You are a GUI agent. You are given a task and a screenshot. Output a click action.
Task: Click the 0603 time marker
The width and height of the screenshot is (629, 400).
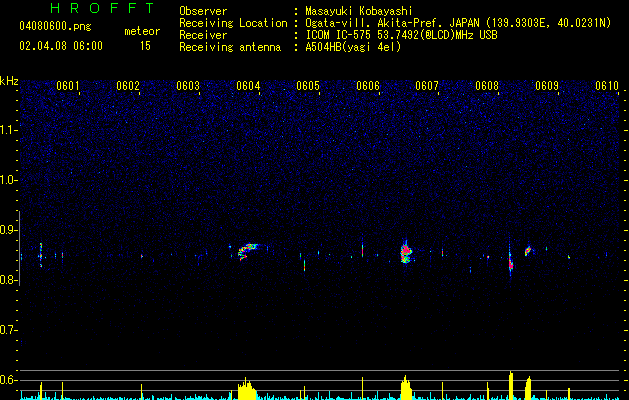click(x=188, y=86)
